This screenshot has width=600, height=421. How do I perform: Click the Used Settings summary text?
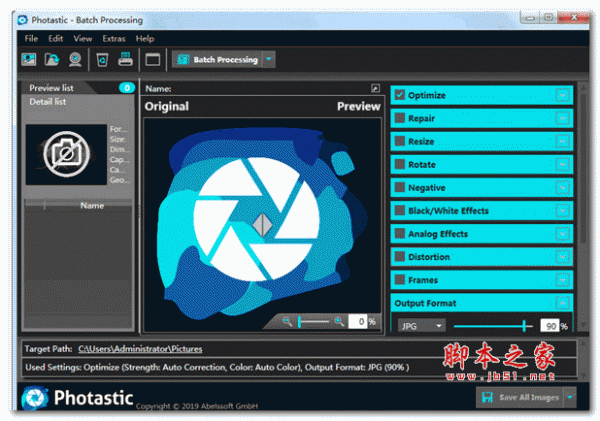point(217,367)
